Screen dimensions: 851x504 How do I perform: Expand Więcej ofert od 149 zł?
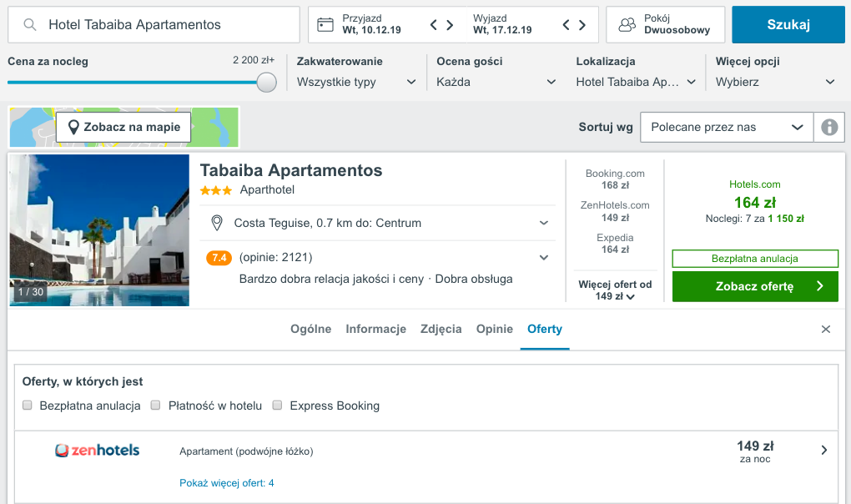point(615,290)
